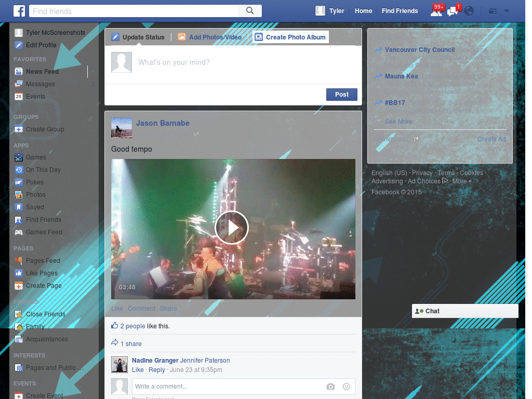Click the Games Feed controller icon

(x=19, y=232)
